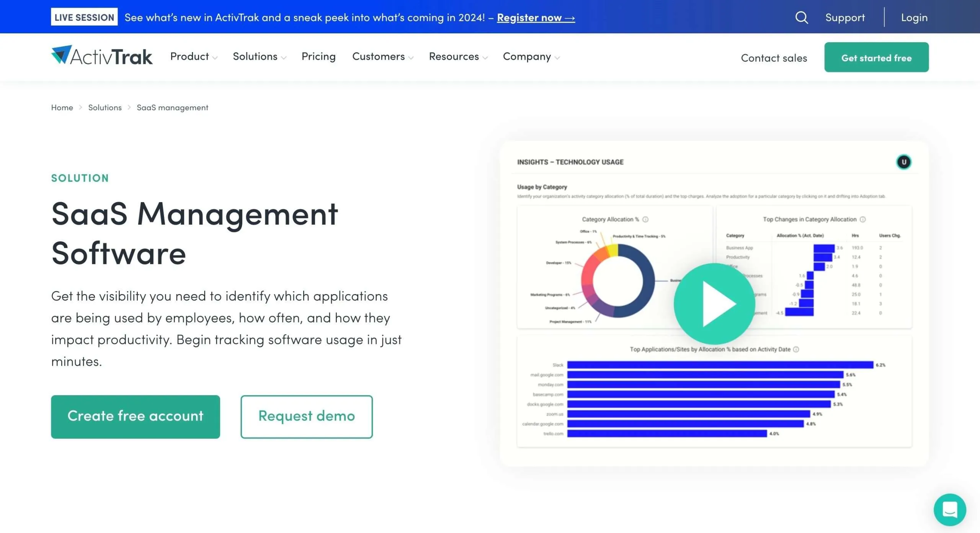Click the SOLUTION heading label
Image resolution: width=980 pixels, height=533 pixels.
[x=80, y=178]
